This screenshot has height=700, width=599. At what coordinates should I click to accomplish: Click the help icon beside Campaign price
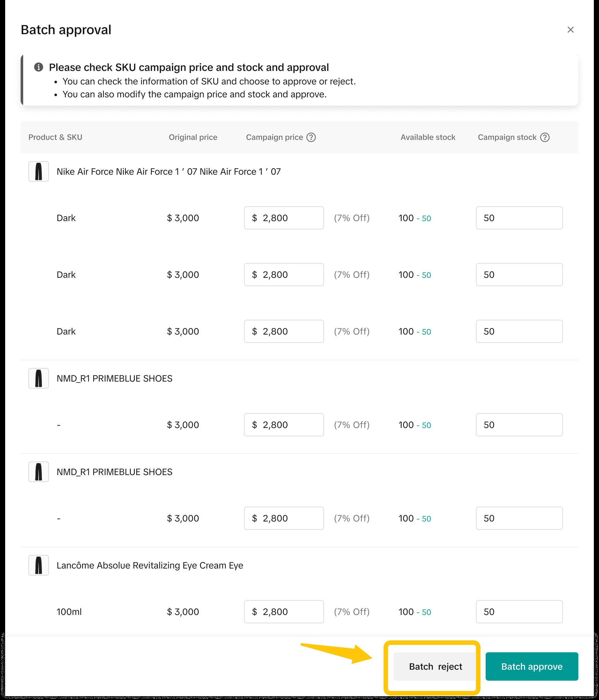coord(311,137)
